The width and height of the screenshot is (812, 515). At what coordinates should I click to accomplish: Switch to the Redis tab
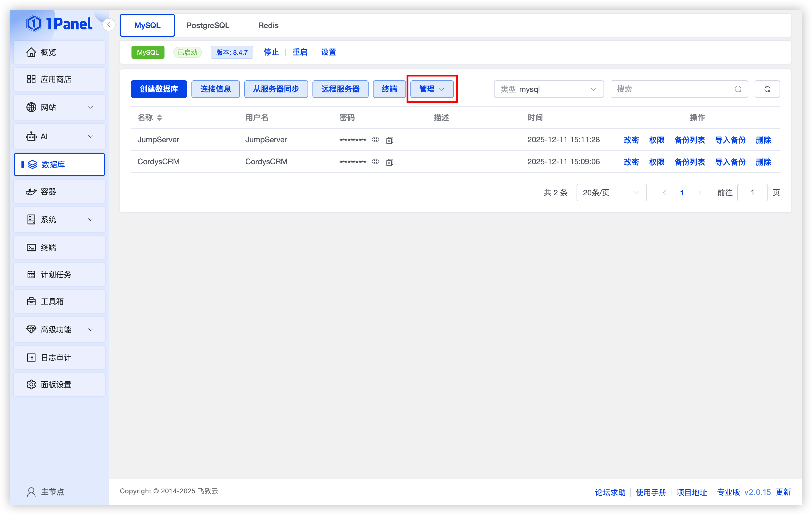[268, 25]
